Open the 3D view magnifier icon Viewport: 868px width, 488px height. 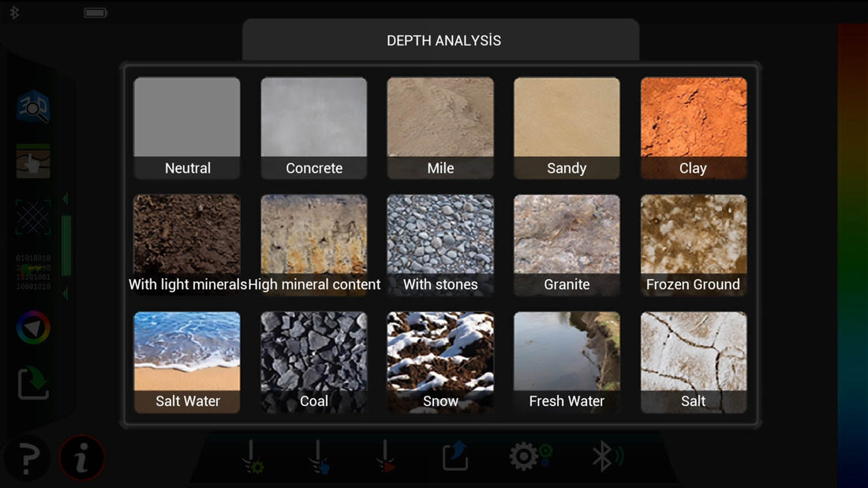coord(33,107)
